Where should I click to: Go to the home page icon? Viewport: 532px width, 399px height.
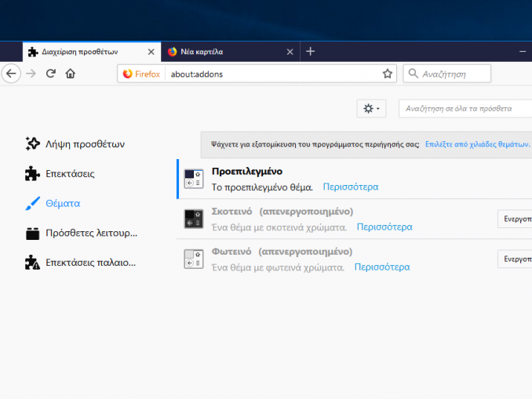click(x=71, y=74)
